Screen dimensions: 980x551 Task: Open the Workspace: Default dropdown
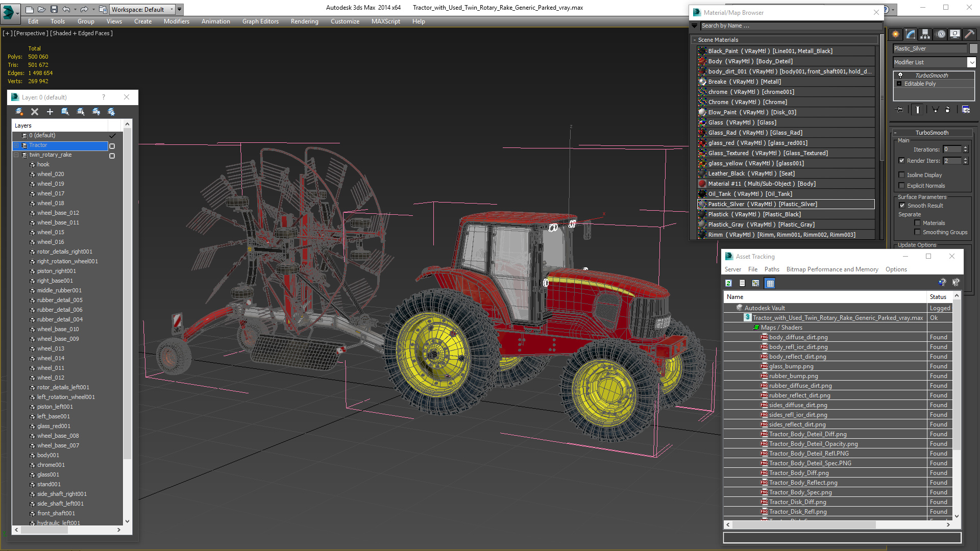coord(143,9)
